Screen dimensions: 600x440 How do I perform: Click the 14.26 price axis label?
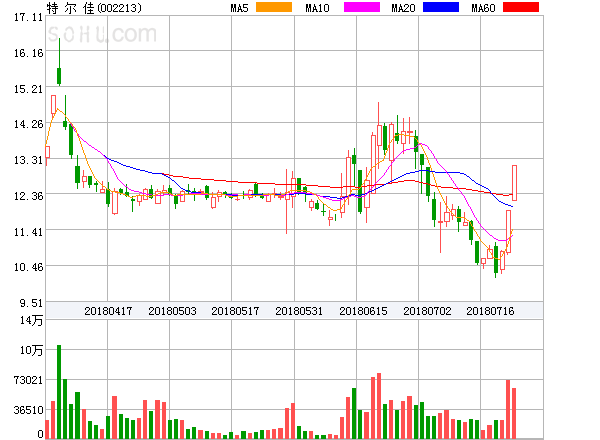28,124
